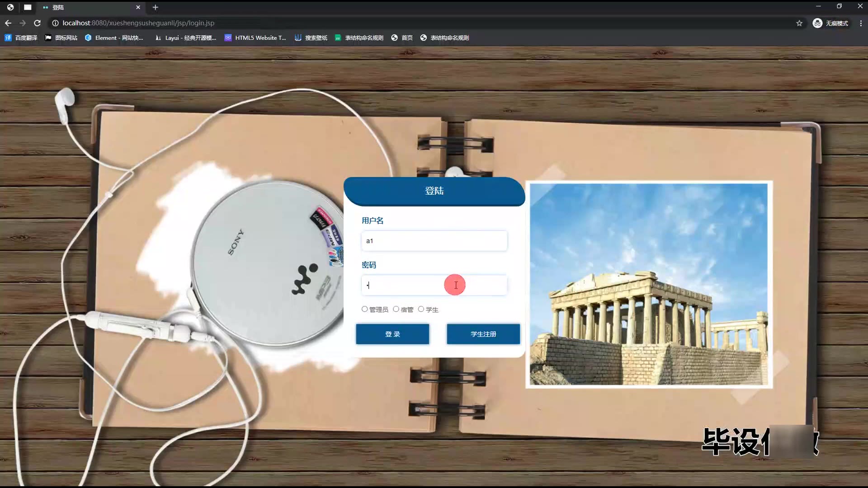
Task: Focus the 用户名 input field
Action: [434, 241]
